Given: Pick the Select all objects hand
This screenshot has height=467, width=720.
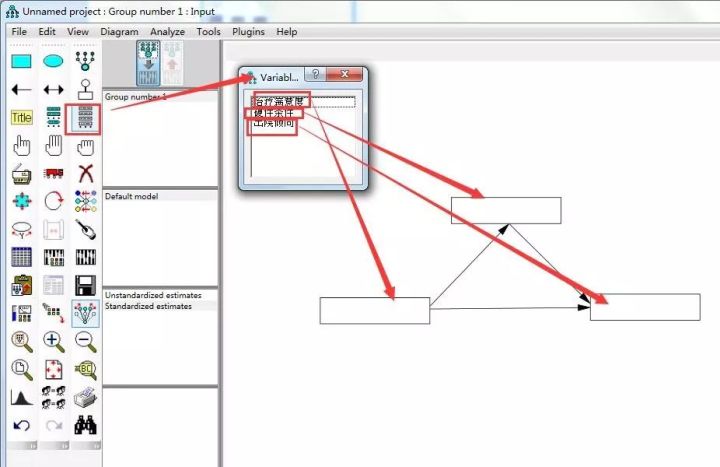Looking at the screenshot, I should click(x=53, y=146).
